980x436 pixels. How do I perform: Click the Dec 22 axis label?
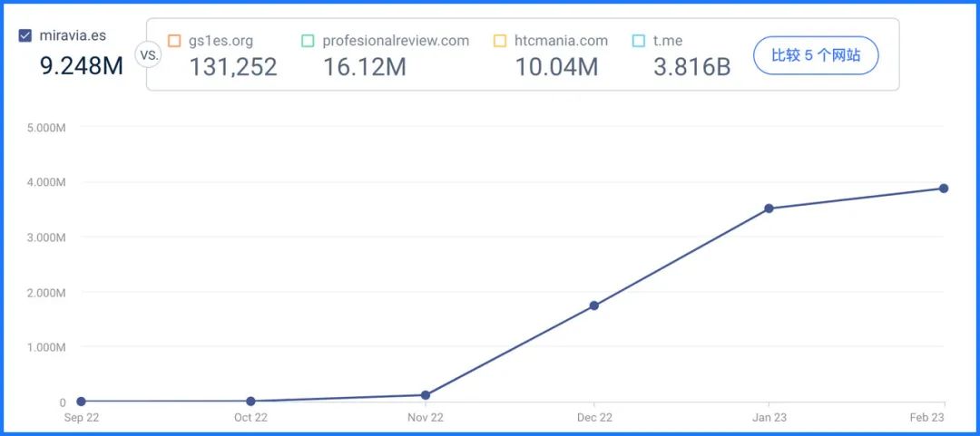click(x=594, y=418)
